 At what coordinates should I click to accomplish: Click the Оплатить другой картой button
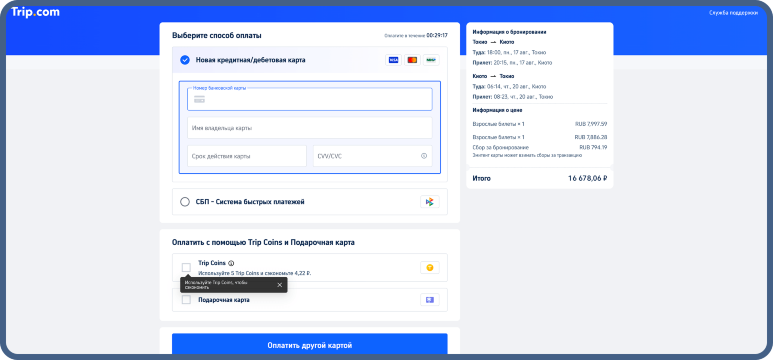pyautogui.click(x=310, y=345)
